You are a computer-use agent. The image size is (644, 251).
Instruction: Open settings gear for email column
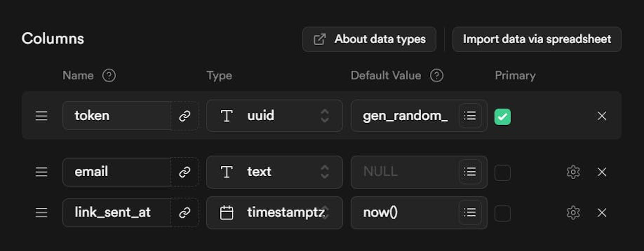573,172
